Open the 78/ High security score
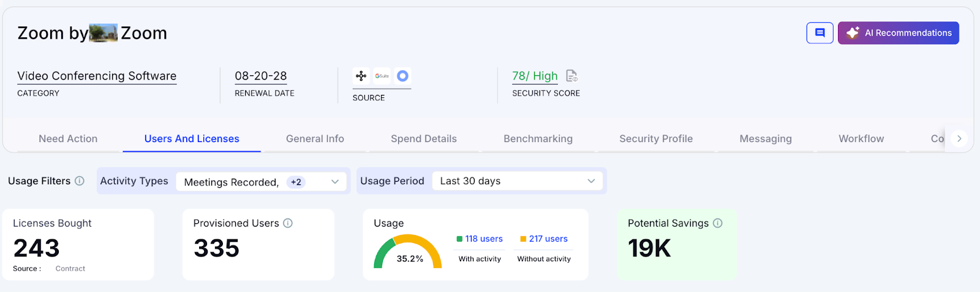The height and width of the screenshot is (292, 980). coord(535,76)
